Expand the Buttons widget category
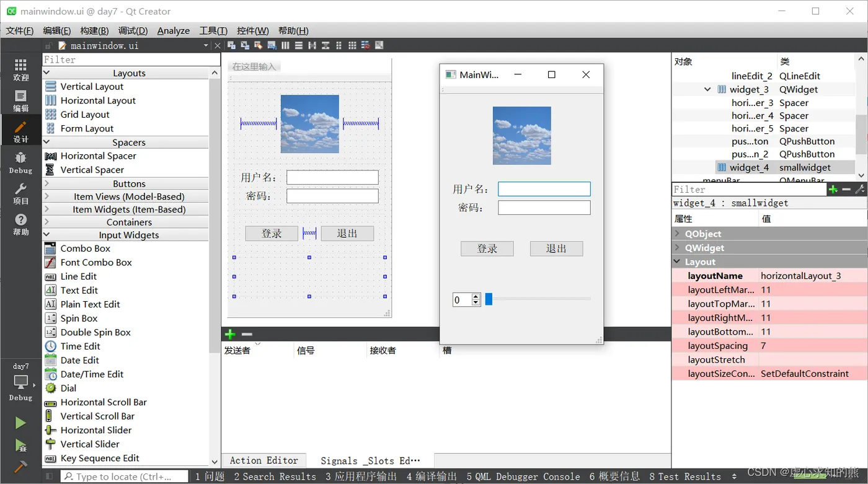 click(47, 183)
